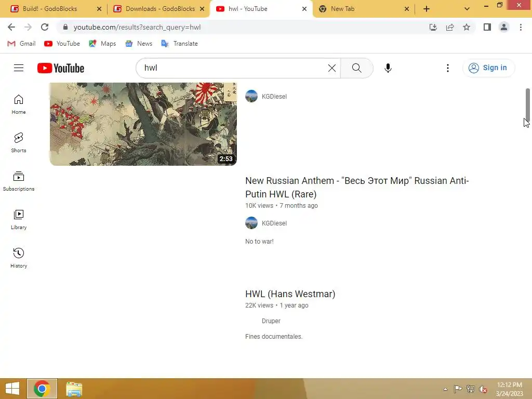Go to Home in the sidebar

(x=19, y=104)
